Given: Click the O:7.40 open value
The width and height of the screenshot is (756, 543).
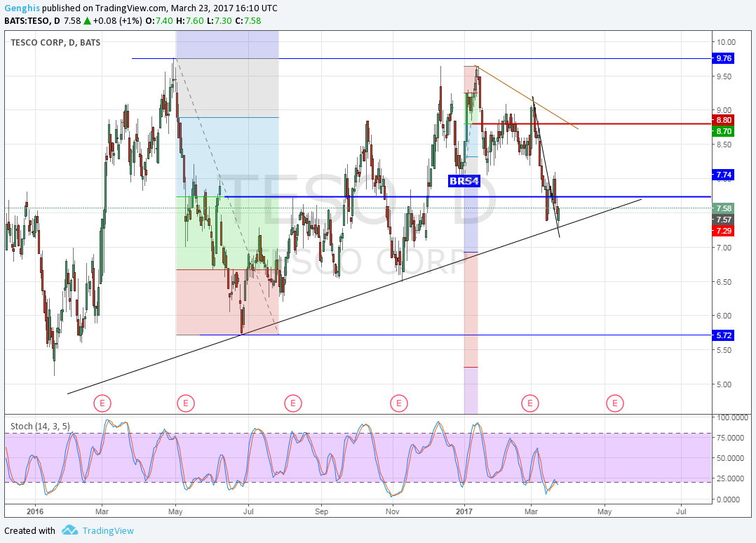Looking at the screenshot, I should [x=159, y=21].
